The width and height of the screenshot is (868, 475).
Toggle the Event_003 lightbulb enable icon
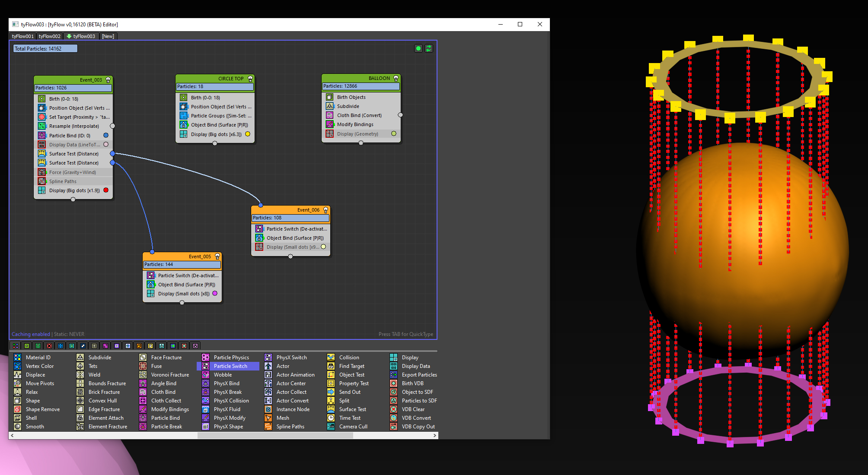tap(108, 80)
